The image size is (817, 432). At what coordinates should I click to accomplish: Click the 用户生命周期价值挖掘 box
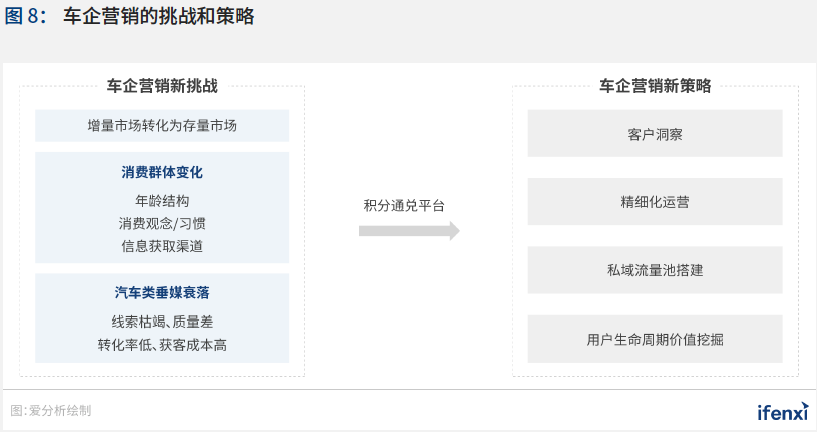[655, 339]
